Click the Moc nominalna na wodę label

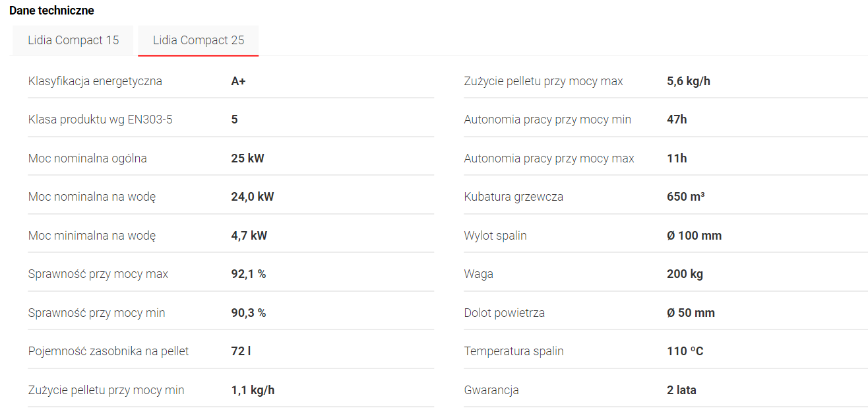[92, 197]
